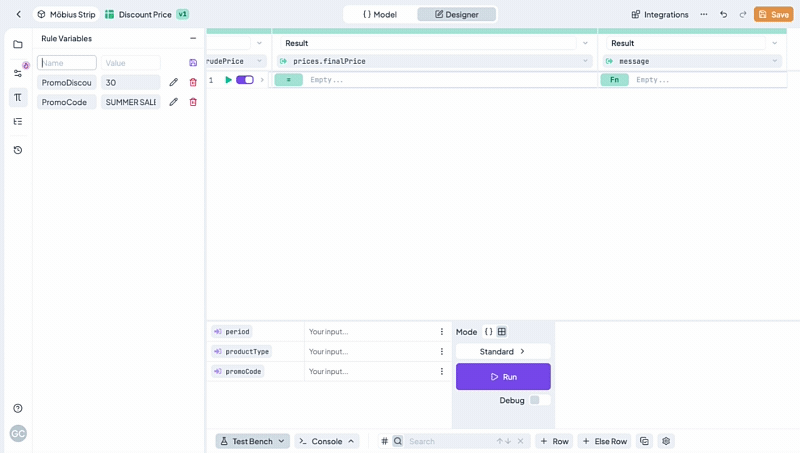Click the undo arrow in top toolbar
The height and width of the screenshot is (453, 800).
[723, 14]
